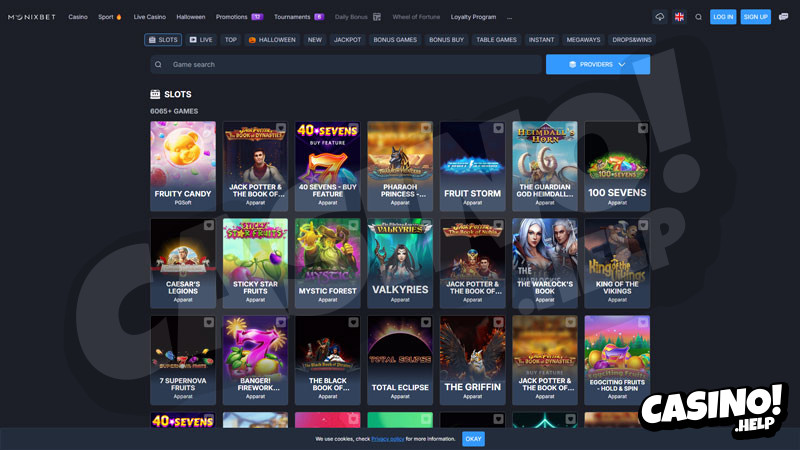Favorite the Total Eclipse game
The height and width of the screenshot is (450, 800).
[426, 322]
